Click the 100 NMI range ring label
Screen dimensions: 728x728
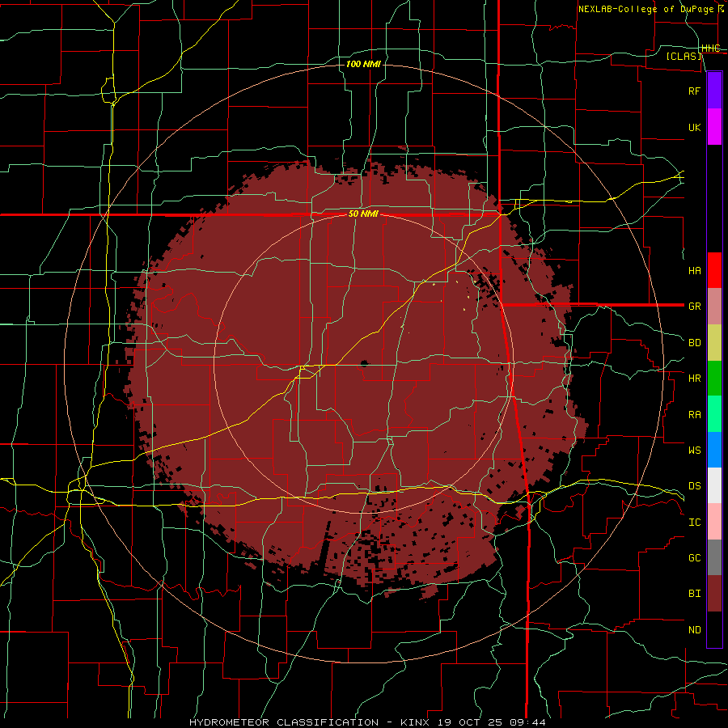point(363,64)
